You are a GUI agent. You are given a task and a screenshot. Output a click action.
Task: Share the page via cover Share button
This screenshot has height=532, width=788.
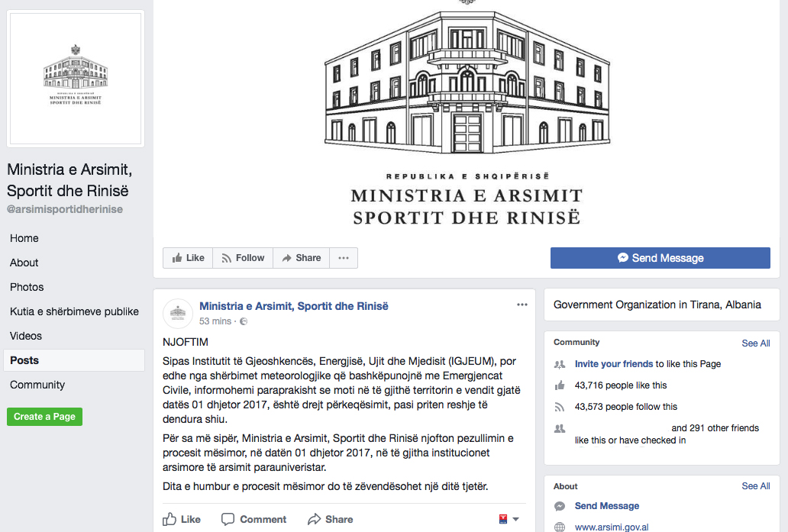coord(302,258)
